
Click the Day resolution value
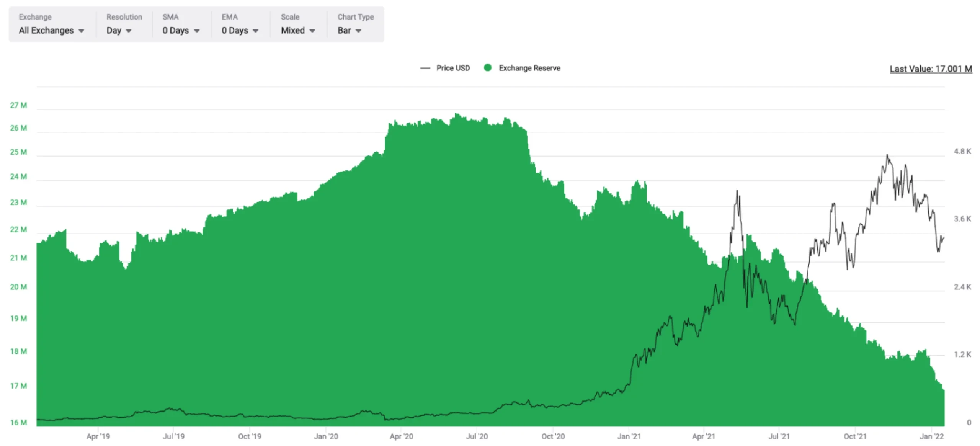[114, 31]
